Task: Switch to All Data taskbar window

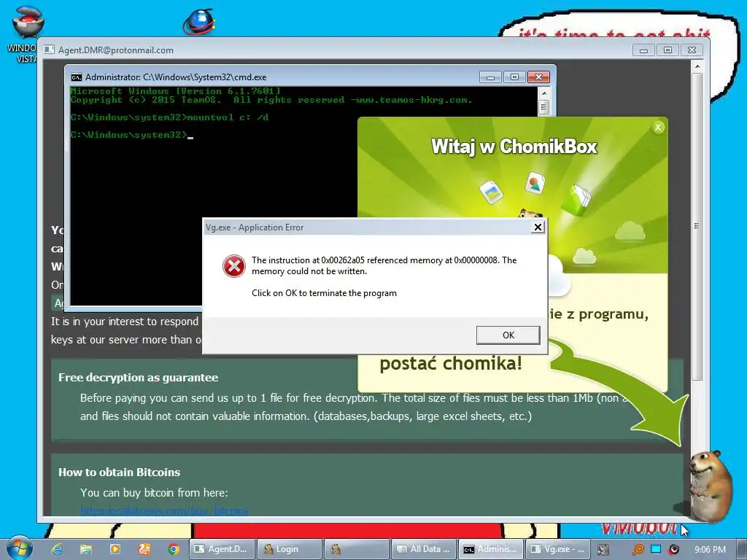Action: click(x=424, y=549)
